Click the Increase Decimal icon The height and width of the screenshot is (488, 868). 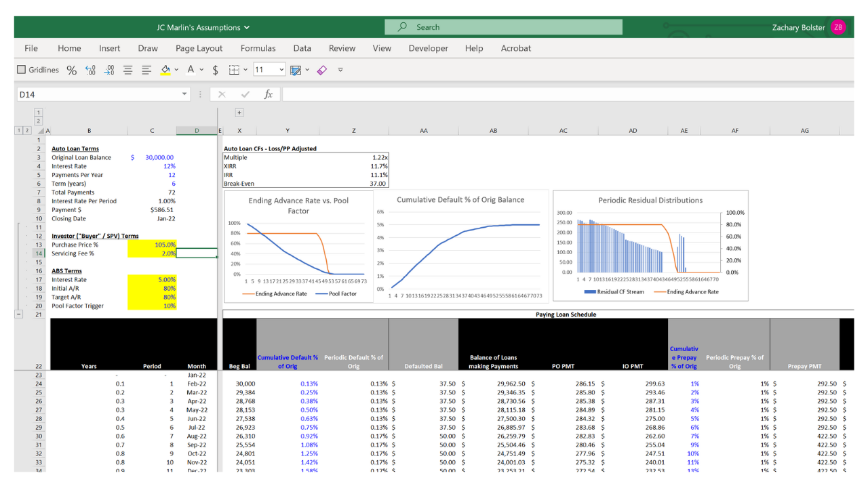pyautogui.click(x=91, y=70)
